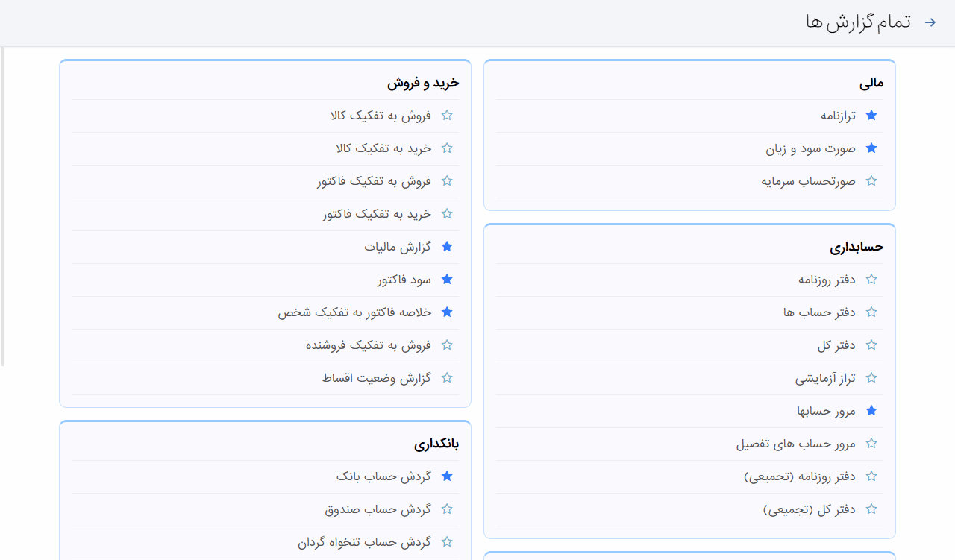Viewport: 955px width, 560px height.
Task: Toggle favorite star on گردش حساب بانک
Action: click(447, 476)
